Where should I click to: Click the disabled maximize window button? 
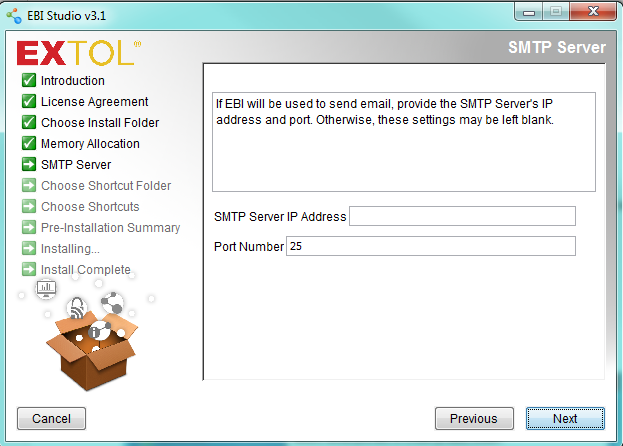click(556, 11)
